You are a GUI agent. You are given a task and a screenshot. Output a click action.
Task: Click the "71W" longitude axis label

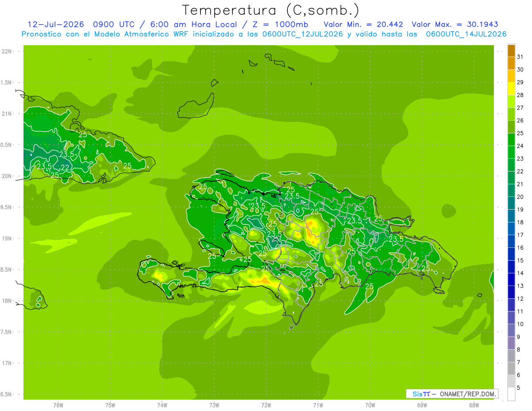318,405
